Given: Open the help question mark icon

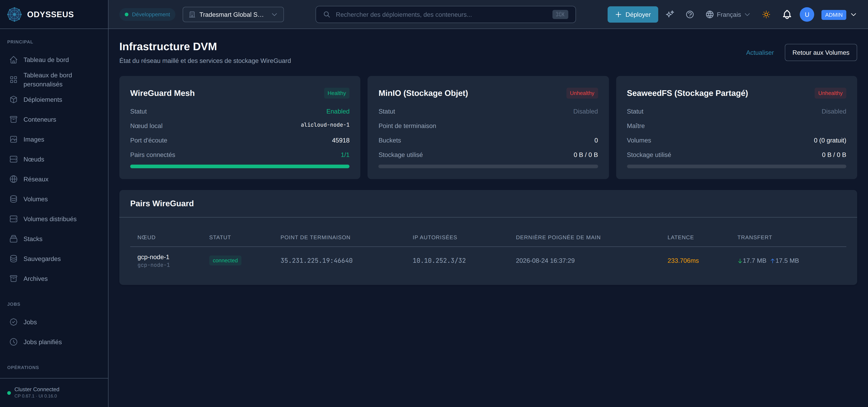Looking at the screenshot, I should 690,14.
